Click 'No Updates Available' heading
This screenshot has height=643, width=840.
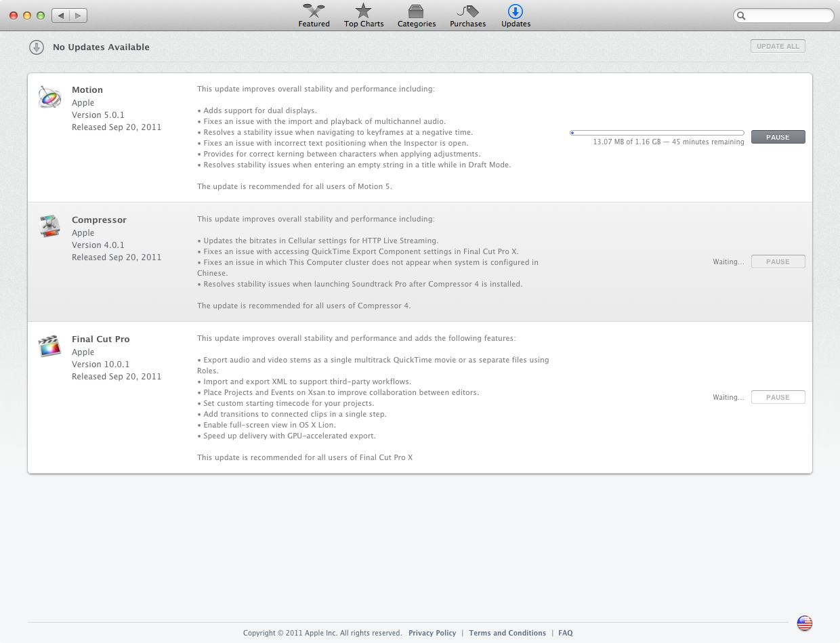tap(101, 47)
